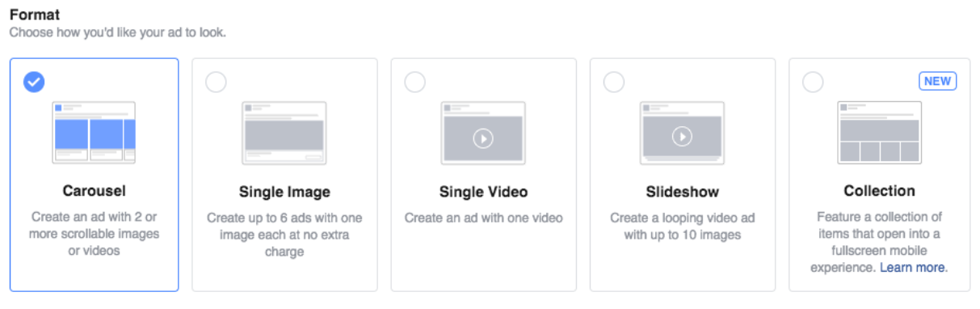Click the Single Video description text
This screenshot has width=980, height=309.
tap(483, 218)
